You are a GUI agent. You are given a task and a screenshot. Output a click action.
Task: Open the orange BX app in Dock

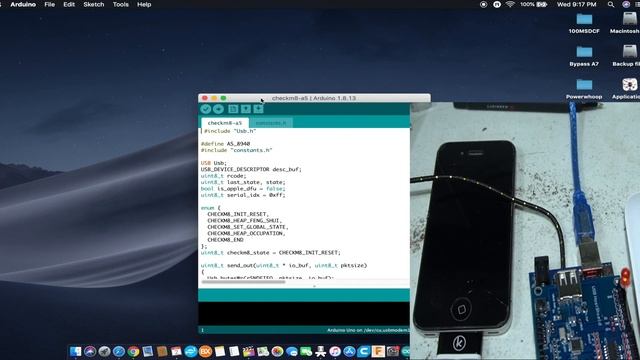coord(205,351)
